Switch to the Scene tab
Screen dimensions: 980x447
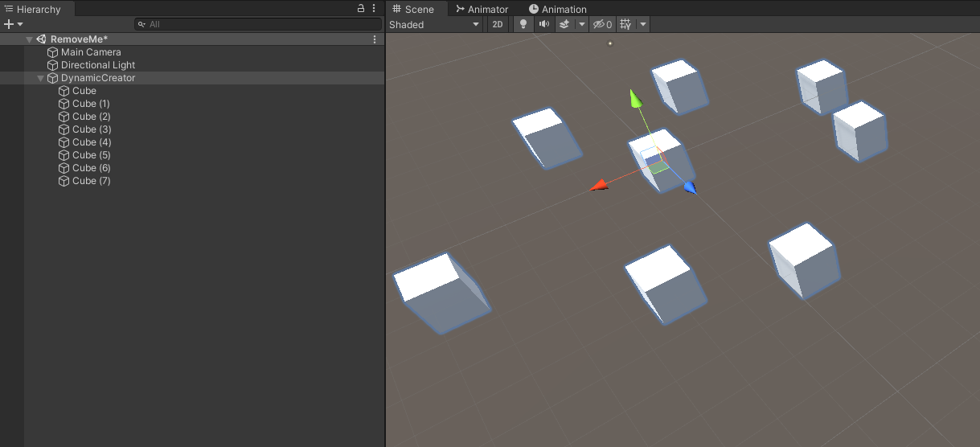coord(416,9)
